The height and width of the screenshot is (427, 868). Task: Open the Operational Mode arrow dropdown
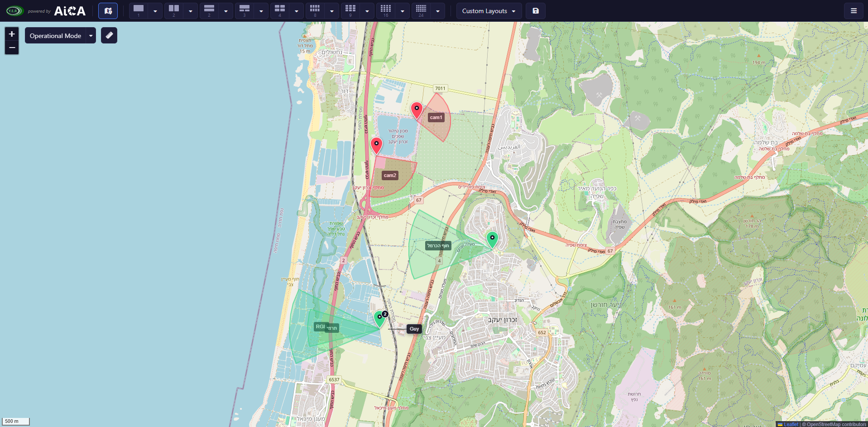click(91, 35)
